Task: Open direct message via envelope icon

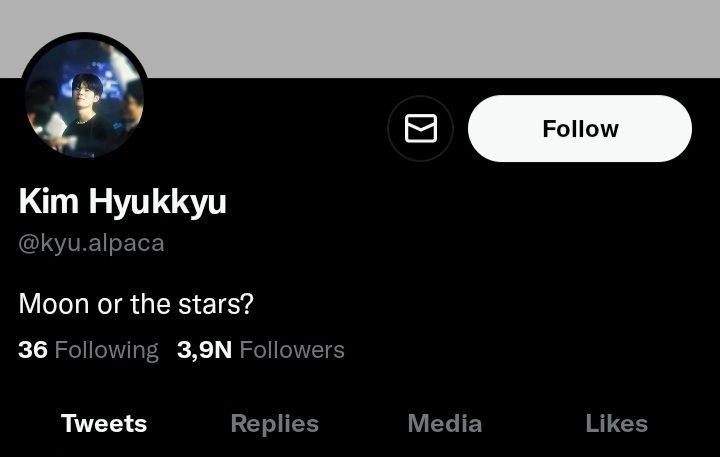Action: [x=421, y=129]
